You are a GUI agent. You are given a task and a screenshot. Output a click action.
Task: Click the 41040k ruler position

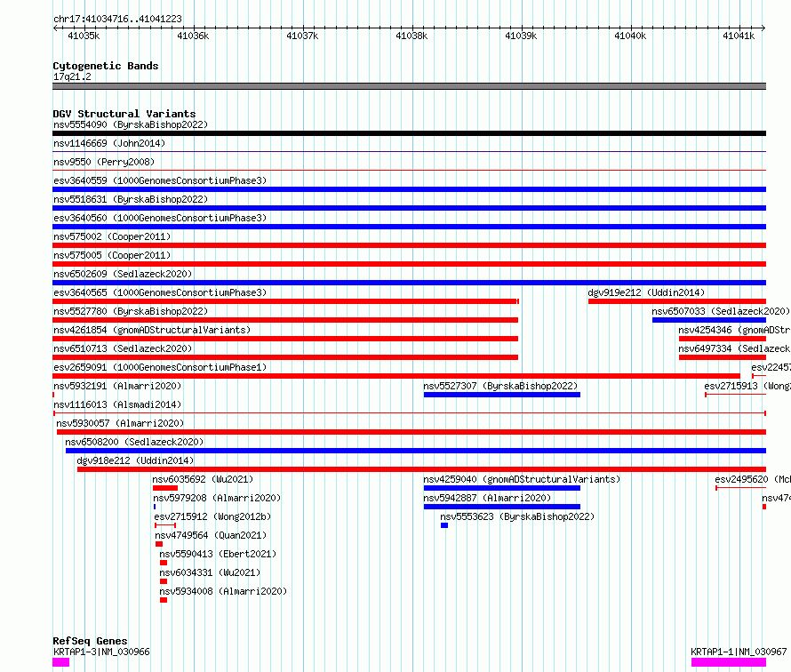630,36
